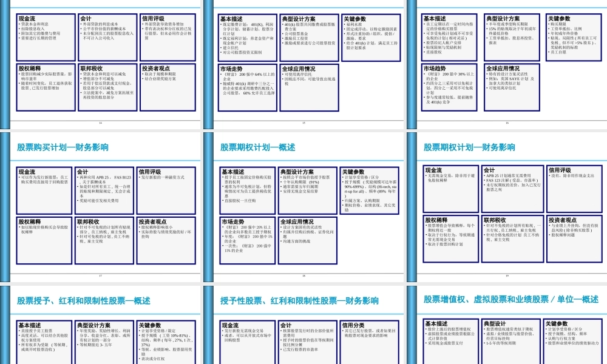
Task: Click "信用评级" box in 股票期权计划—财务影响 slide
Action: [574, 189]
